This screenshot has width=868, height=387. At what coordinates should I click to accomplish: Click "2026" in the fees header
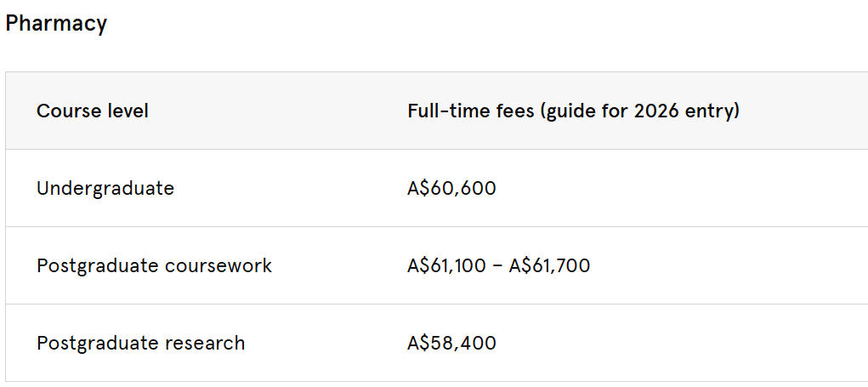[657, 111]
